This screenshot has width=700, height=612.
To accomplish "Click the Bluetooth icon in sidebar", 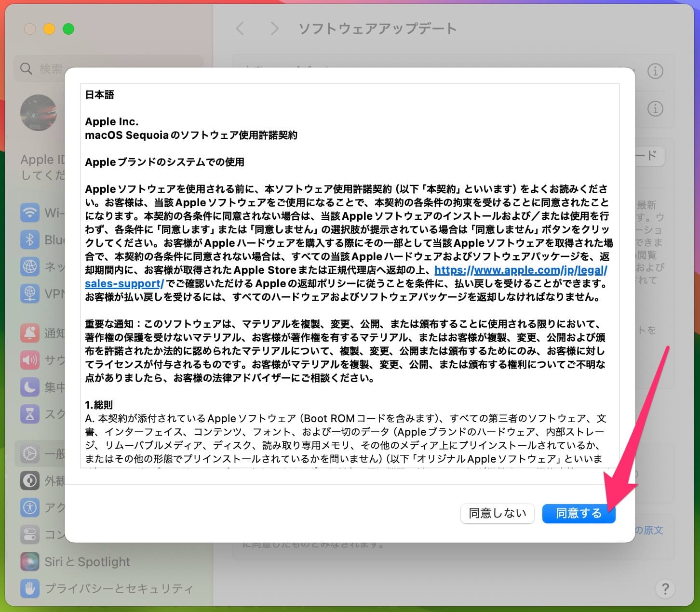I will click(30, 239).
